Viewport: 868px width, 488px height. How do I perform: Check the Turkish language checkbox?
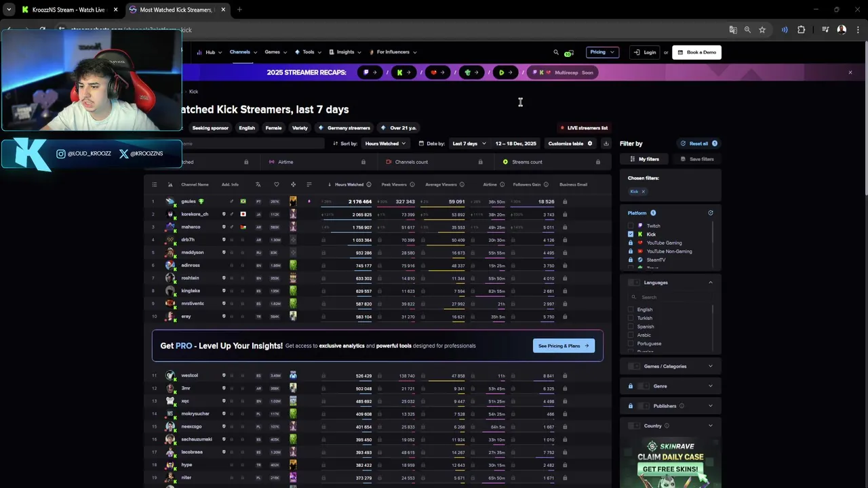pyautogui.click(x=631, y=318)
